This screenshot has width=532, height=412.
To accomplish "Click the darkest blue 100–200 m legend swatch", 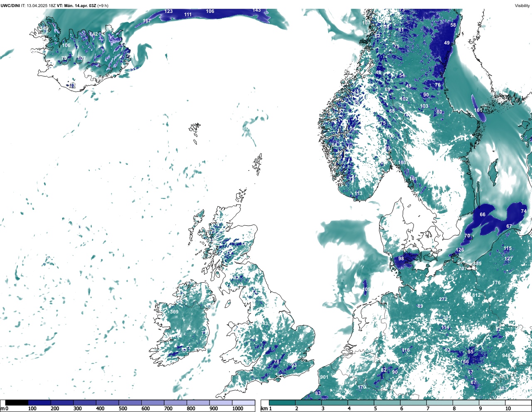I will (39, 402).
